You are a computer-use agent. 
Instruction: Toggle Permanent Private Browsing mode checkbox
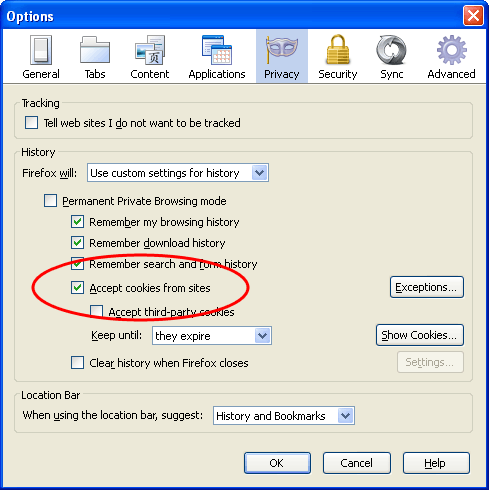click(x=50, y=201)
